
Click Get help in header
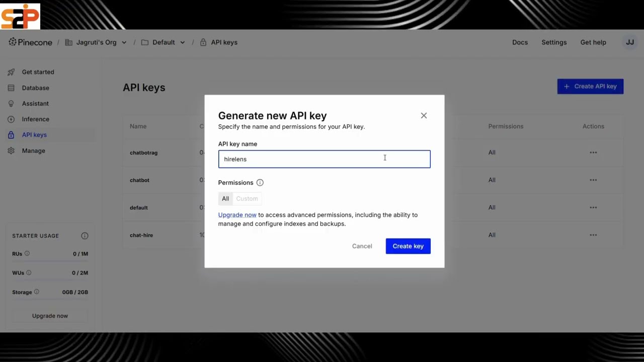point(593,42)
